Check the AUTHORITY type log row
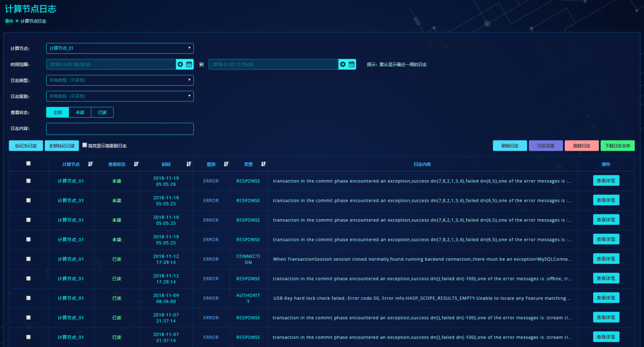This screenshot has width=644, height=347. (x=28, y=298)
